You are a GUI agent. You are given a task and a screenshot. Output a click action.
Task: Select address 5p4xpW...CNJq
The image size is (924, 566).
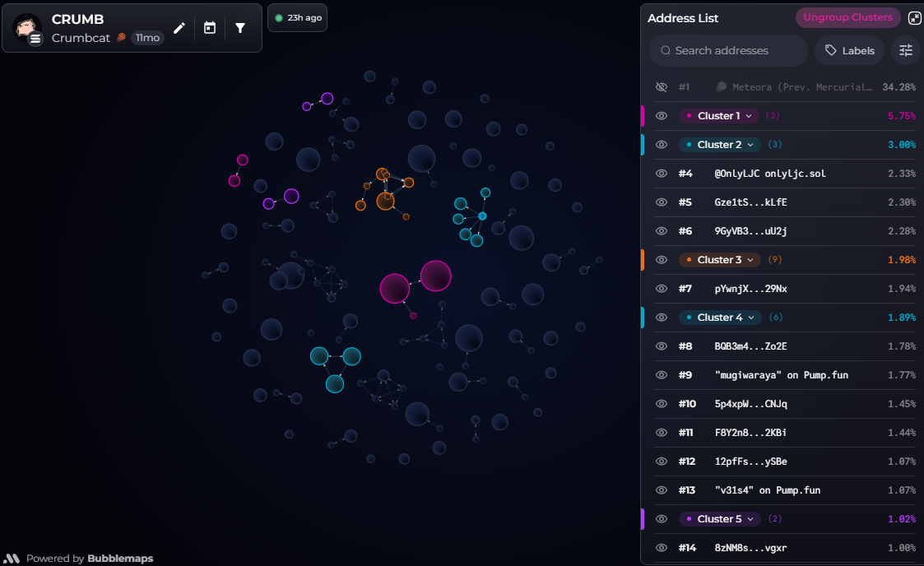coord(750,404)
